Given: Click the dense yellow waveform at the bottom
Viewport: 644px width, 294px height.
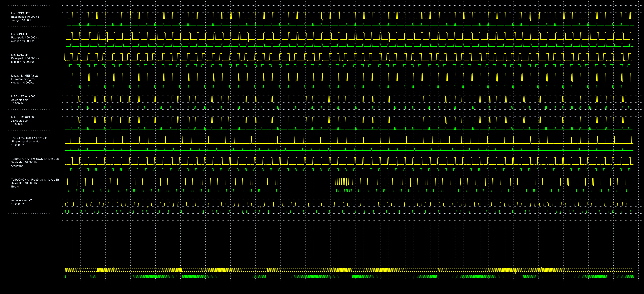Looking at the screenshot, I should point(350,270).
